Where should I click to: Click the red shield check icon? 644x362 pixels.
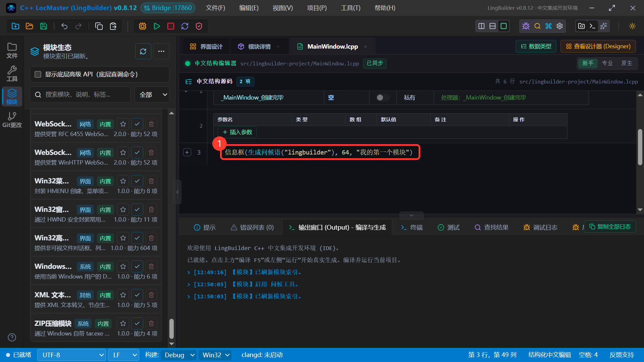tap(199, 26)
